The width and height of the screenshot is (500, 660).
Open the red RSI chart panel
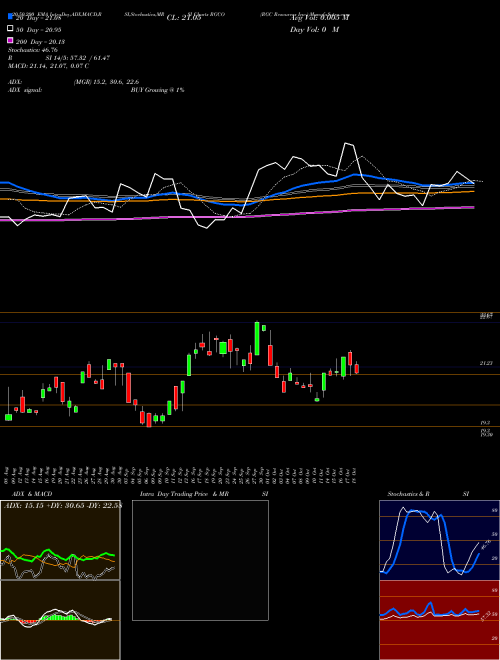(439, 620)
